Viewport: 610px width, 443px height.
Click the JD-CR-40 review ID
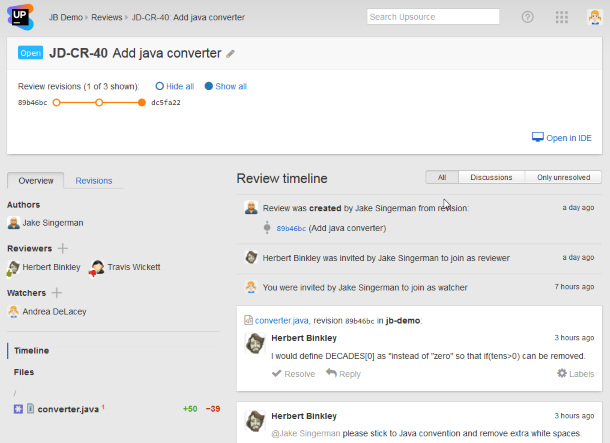pyautogui.click(x=78, y=53)
